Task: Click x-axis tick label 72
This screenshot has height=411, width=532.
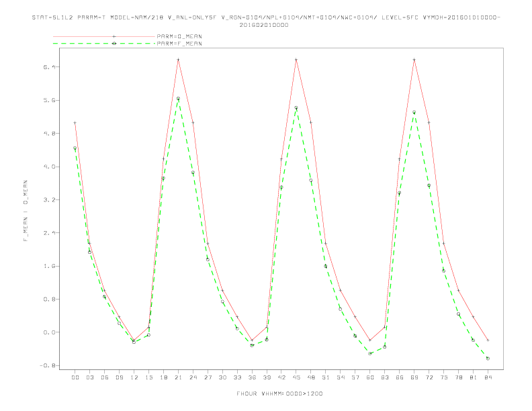Action: pos(429,377)
